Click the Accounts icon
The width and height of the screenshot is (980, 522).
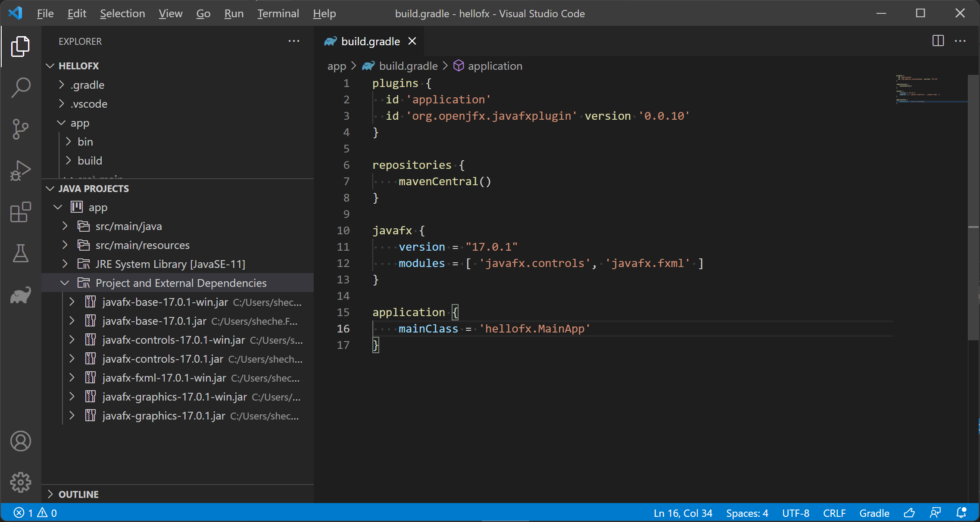20,441
